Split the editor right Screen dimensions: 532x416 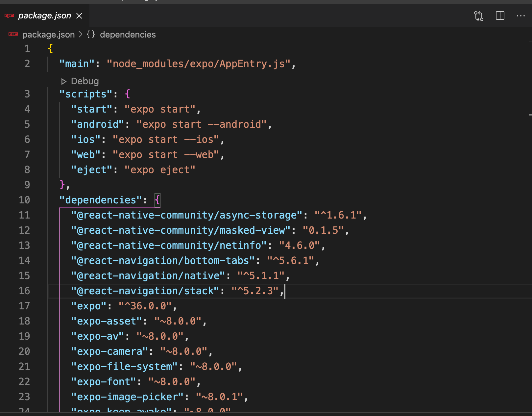[500, 15]
